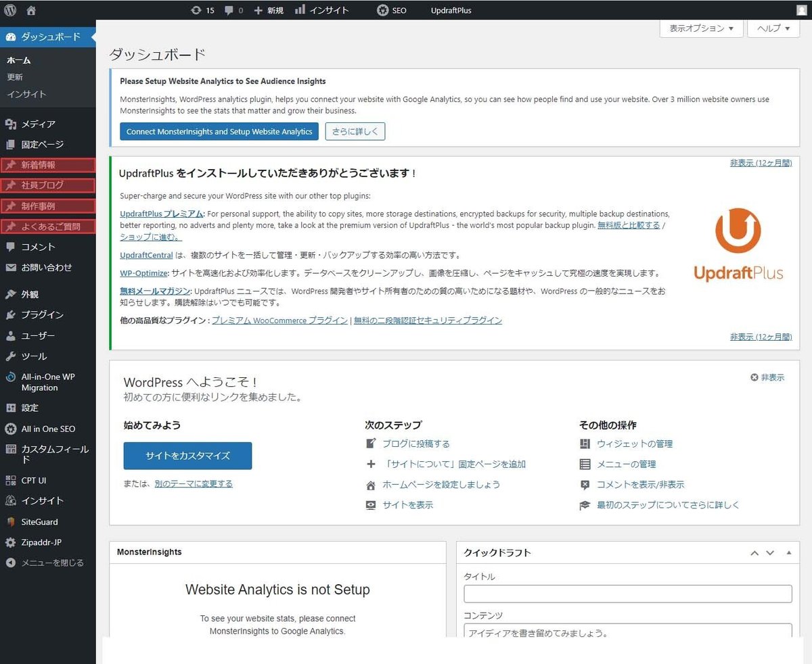Open UpdraftPlus プレミアム link
812x664 pixels.
[162, 214]
